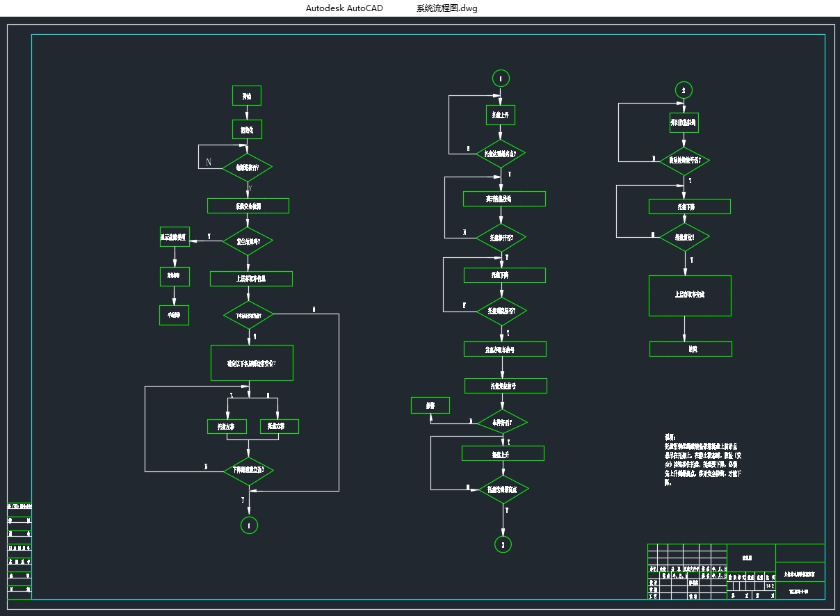Pick the 托盘右移 box
Image resolution: width=840 pixels, height=616 pixels.
(x=279, y=426)
